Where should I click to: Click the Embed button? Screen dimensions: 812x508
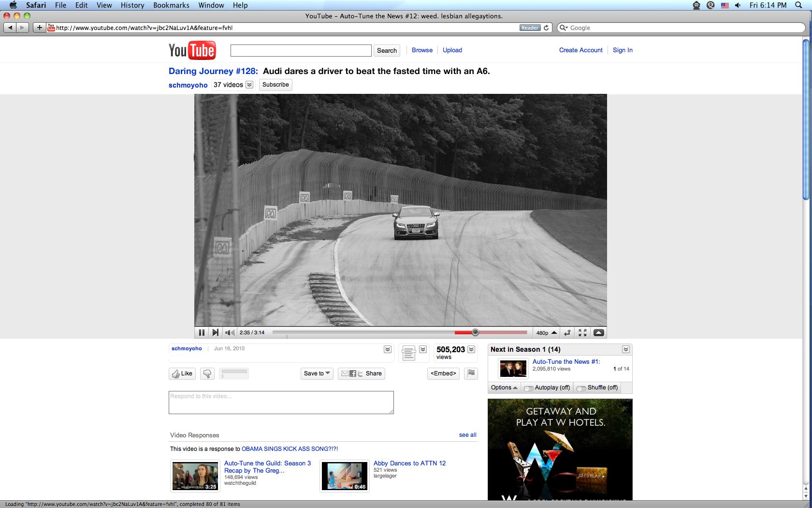point(443,374)
